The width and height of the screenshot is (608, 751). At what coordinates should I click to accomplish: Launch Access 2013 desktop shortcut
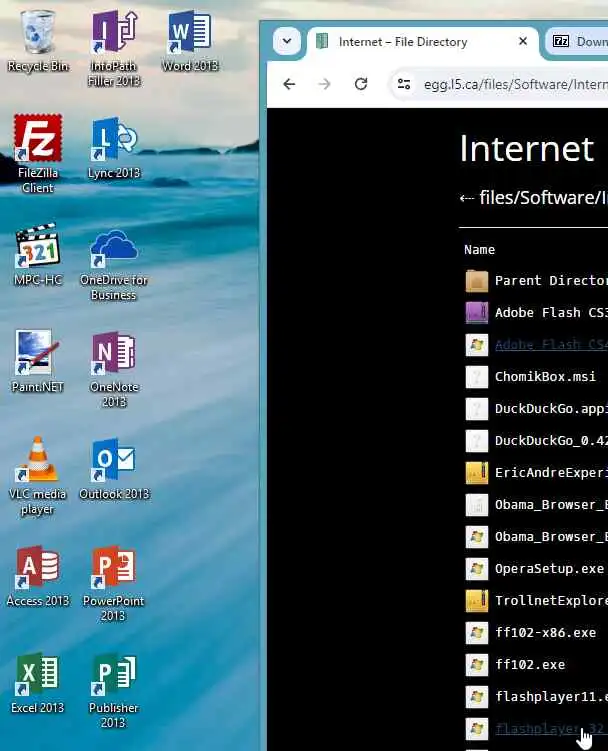38,576
